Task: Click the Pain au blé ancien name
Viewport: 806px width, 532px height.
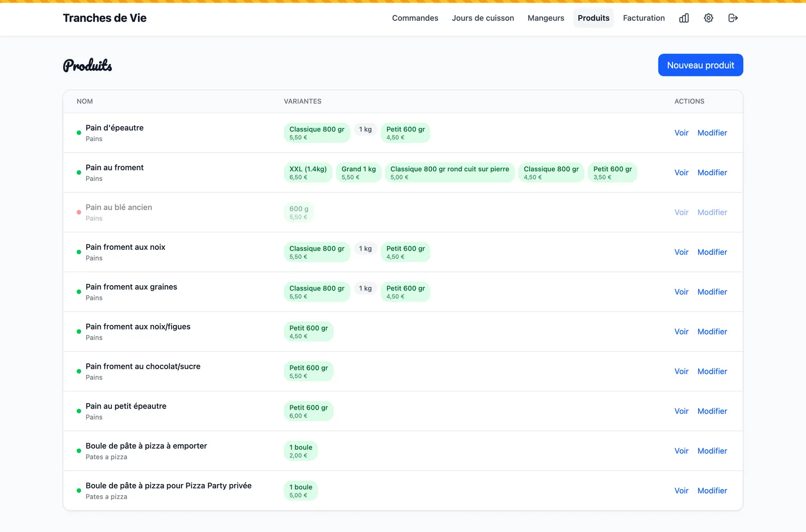Action: pos(119,208)
